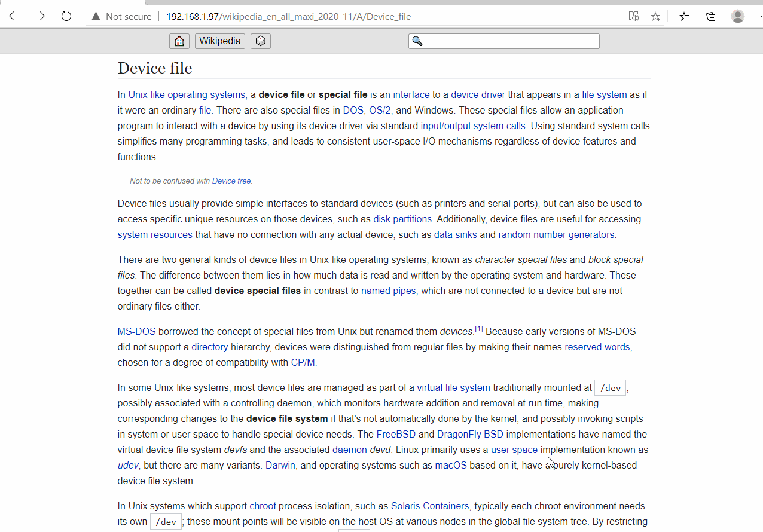This screenshot has height=532, width=763.
Task: Open the file system link in first paragraph
Action: (x=605, y=94)
